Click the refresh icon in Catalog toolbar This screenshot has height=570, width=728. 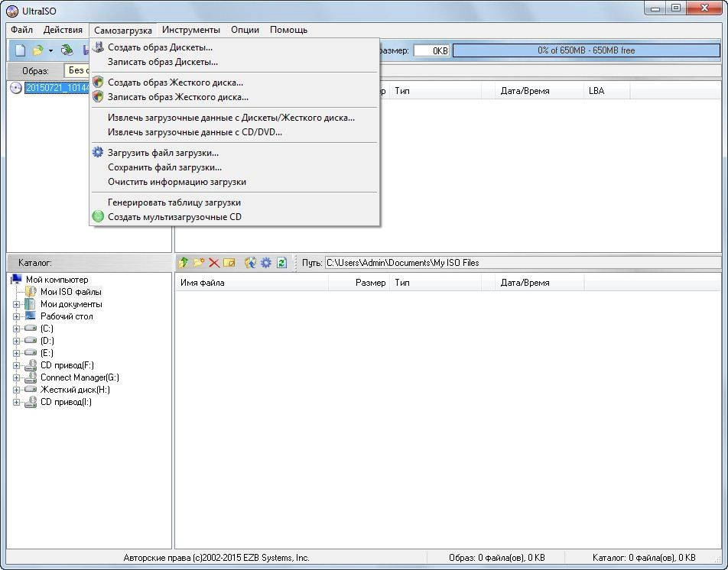281,263
